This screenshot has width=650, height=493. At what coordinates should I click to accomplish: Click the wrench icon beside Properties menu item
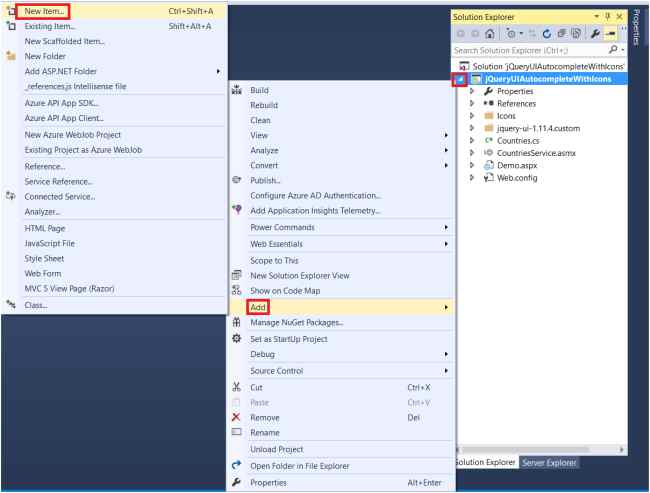click(x=236, y=482)
